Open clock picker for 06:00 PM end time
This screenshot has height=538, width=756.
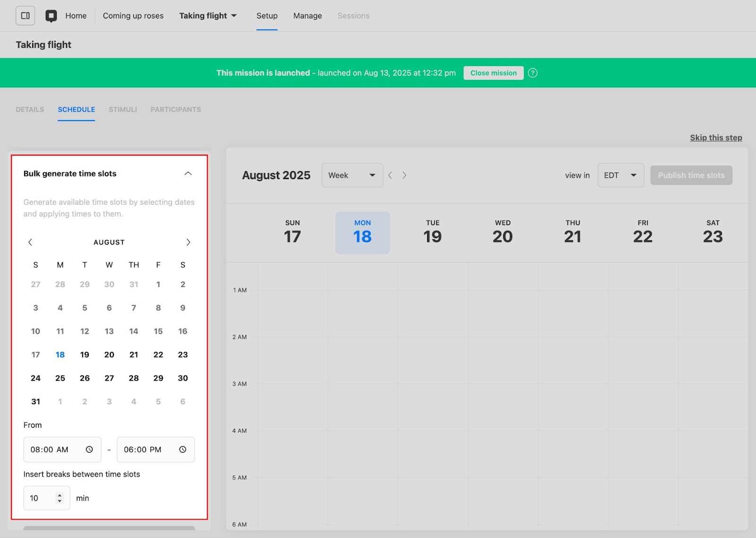pos(183,450)
